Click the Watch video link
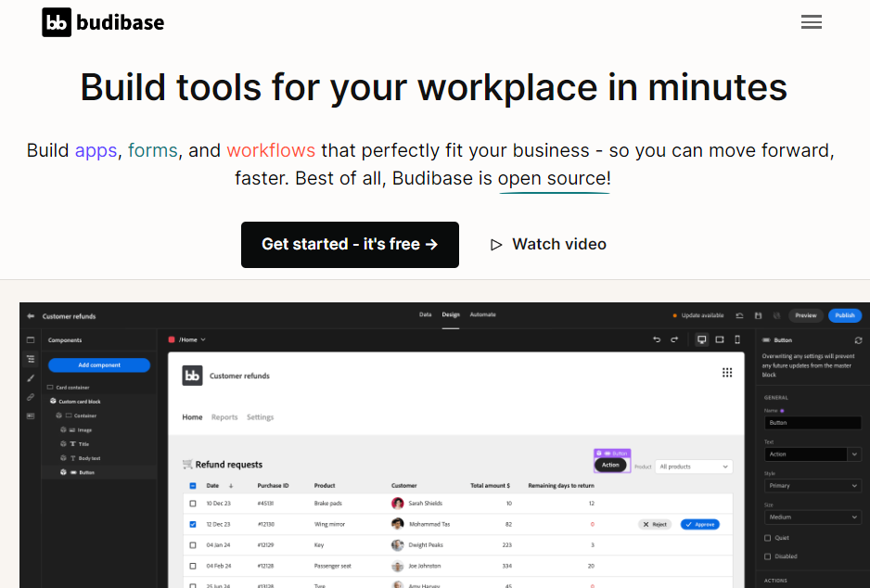This screenshot has width=870, height=588. click(558, 245)
